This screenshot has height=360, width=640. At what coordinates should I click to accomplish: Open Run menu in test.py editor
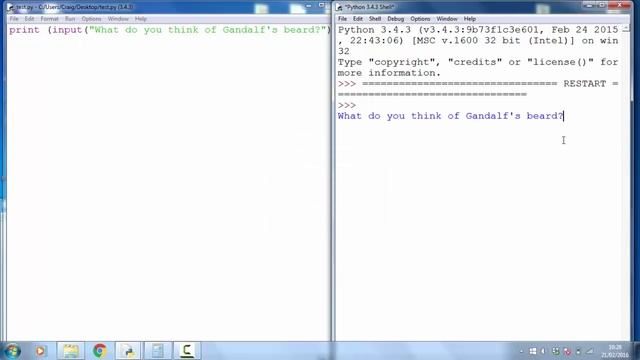(70, 19)
